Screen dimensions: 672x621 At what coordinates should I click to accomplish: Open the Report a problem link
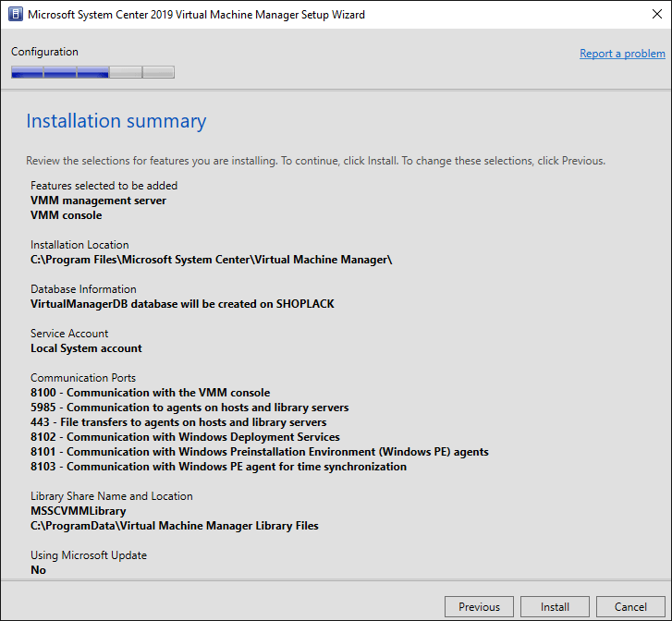[x=622, y=54]
